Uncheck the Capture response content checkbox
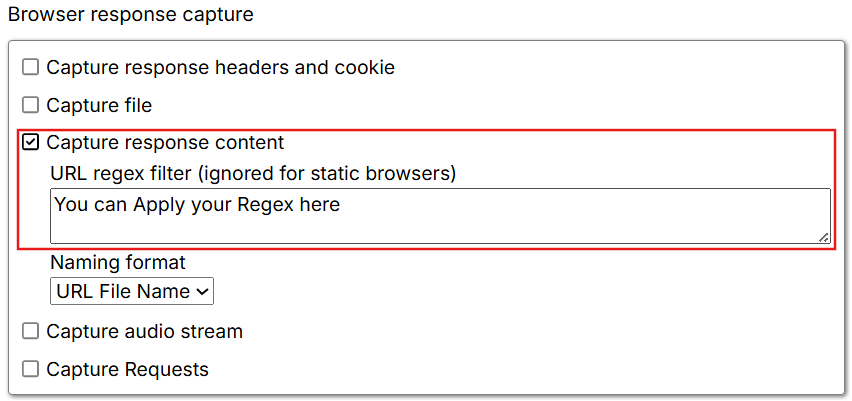Viewport: 852px width, 401px height. (x=31, y=143)
